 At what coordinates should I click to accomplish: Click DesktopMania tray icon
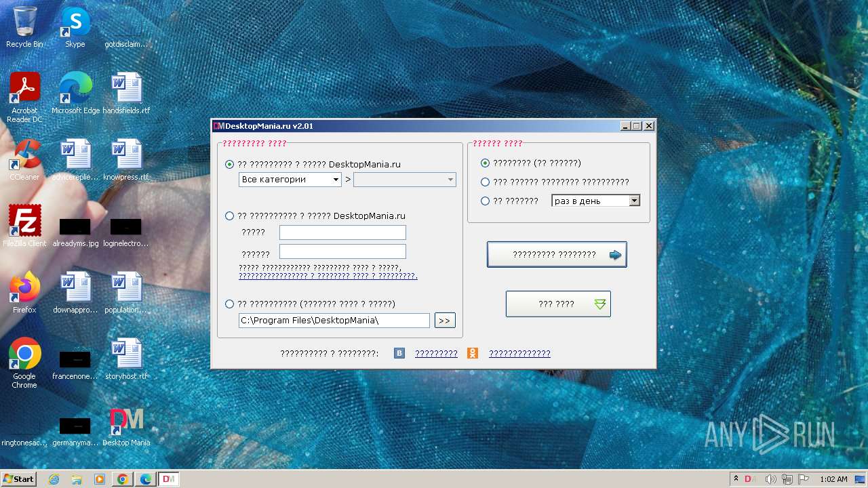pyautogui.click(x=751, y=479)
